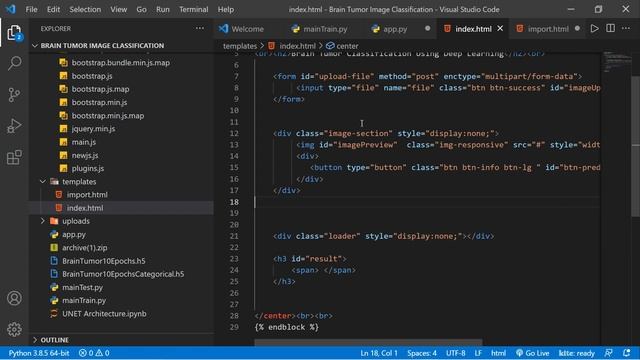Image resolution: width=640 pixels, height=360 pixels.
Task: Click the Run file play icon
Action: click(x=594, y=29)
